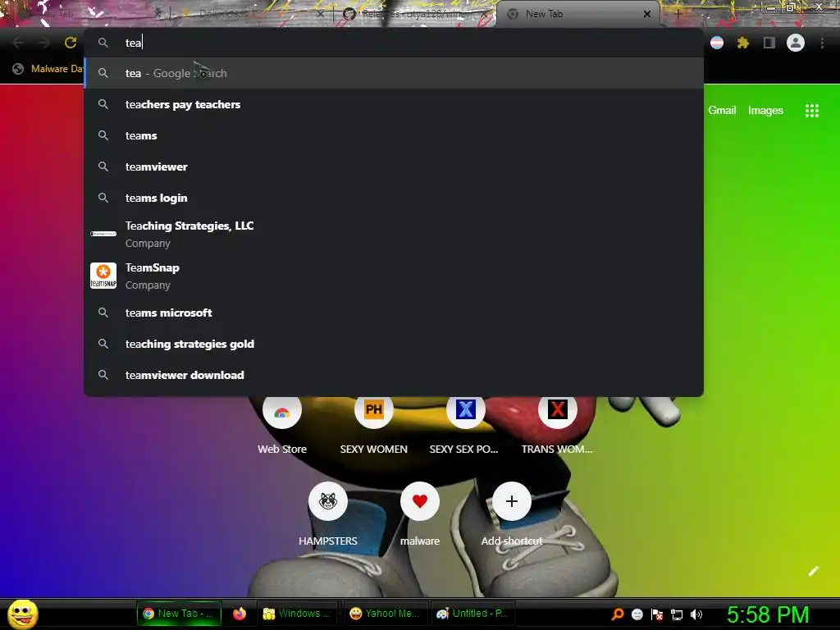Pick 'teaching strategies gold' suggestion
The height and width of the screenshot is (630, 840).
point(394,344)
